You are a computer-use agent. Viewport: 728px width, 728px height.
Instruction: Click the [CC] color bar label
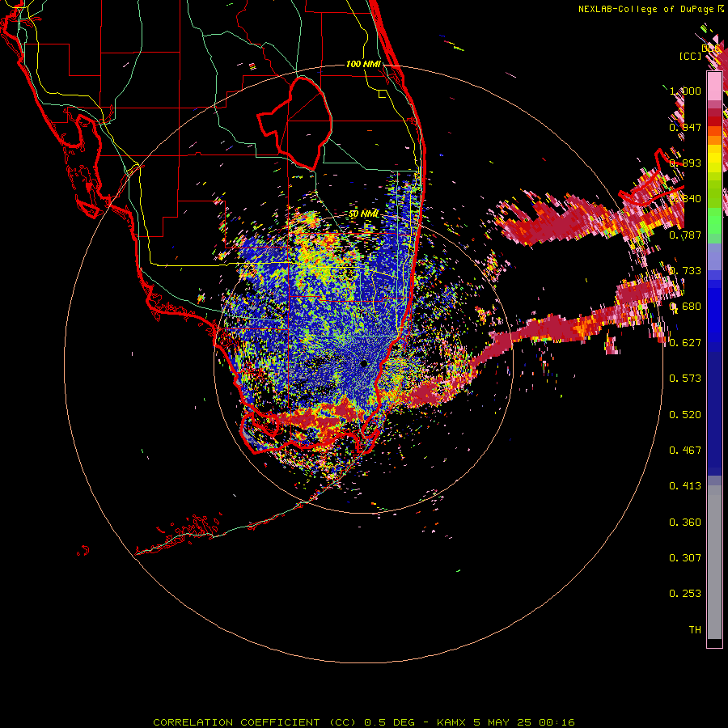[x=690, y=56]
